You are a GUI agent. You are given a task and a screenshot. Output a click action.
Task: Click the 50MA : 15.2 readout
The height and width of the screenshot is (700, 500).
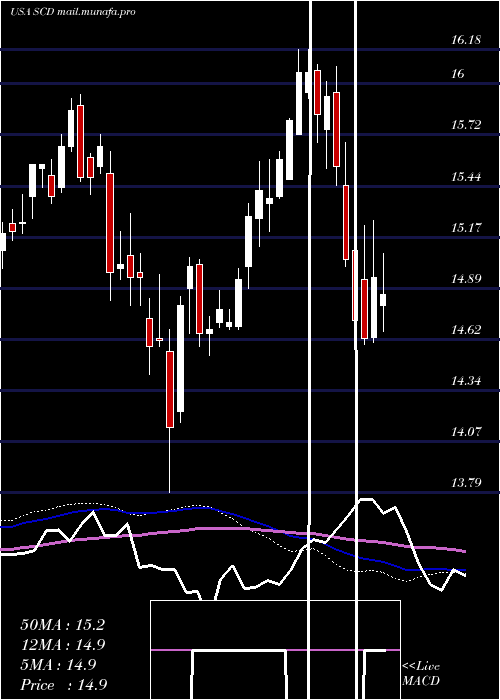63,625
